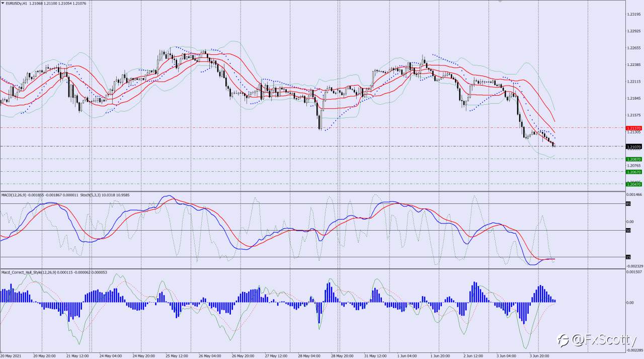This screenshot has height=359, width=644.
Task: Select the red 1.21370 price level label
Action: point(634,128)
